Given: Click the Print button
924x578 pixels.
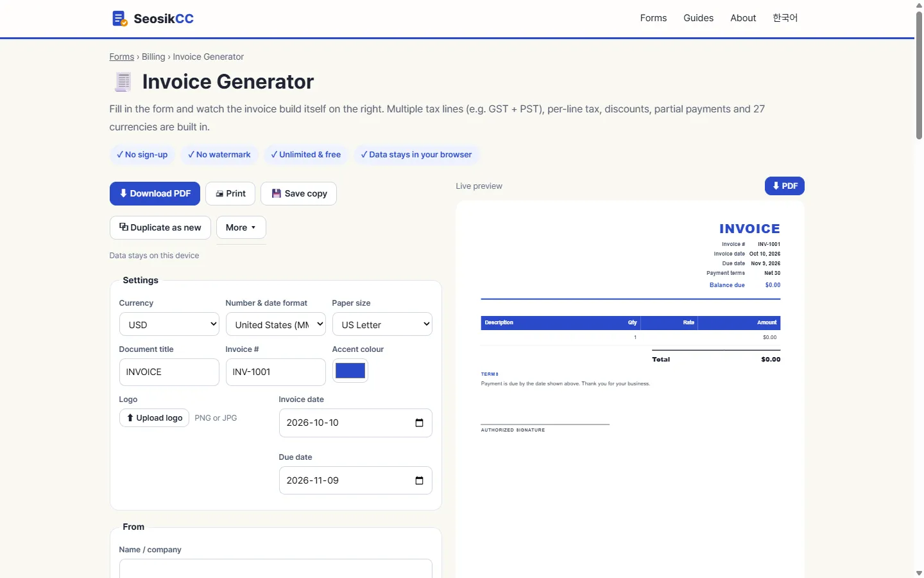Looking at the screenshot, I should (x=230, y=193).
